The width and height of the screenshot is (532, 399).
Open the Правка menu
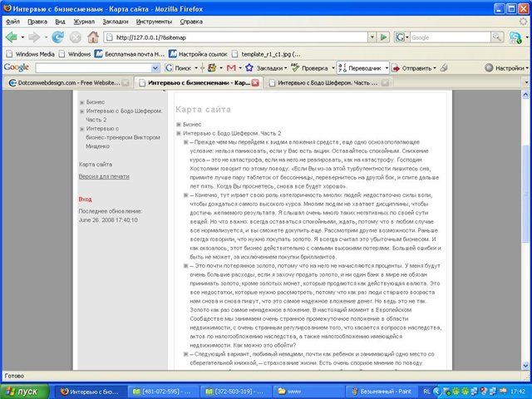click(x=37, y=22)
